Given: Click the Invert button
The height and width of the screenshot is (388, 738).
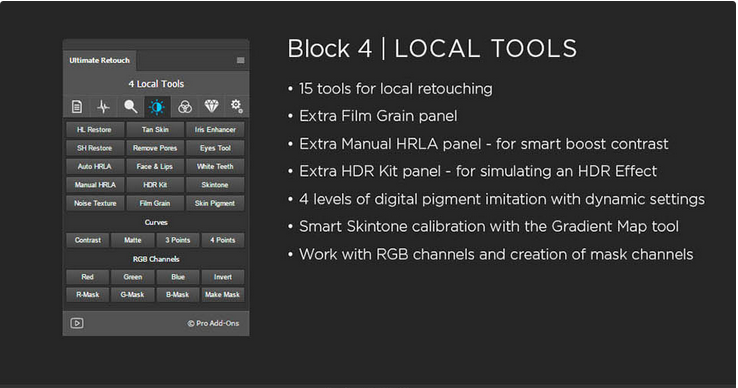Looking at the screenshot, I should [x=223, y=277].
